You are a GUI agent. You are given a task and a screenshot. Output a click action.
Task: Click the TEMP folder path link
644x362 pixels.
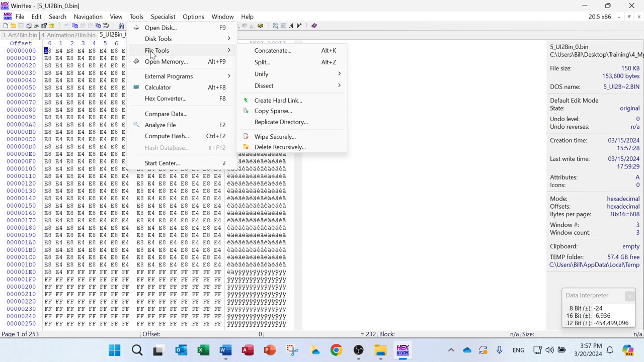click(x=594, y=265)
